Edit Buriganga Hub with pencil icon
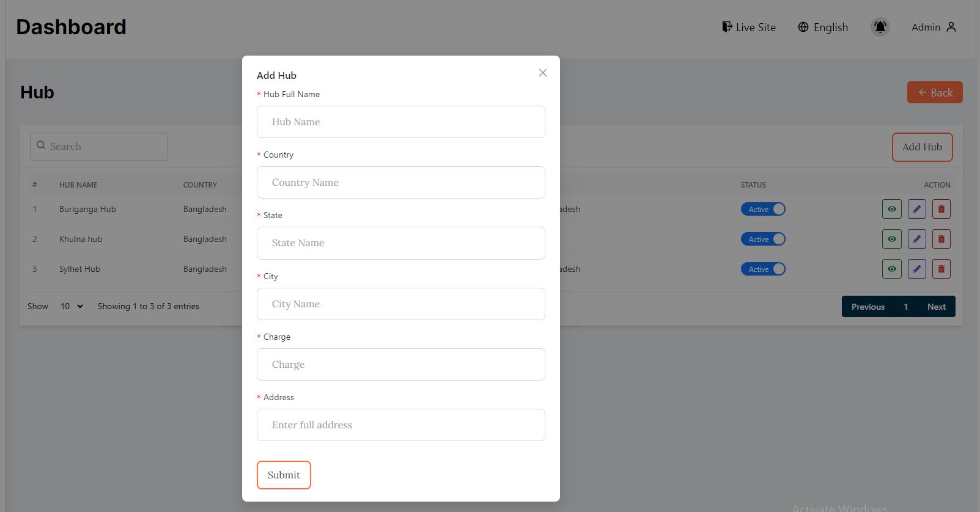The image size is (980, 512). (916, 209)
